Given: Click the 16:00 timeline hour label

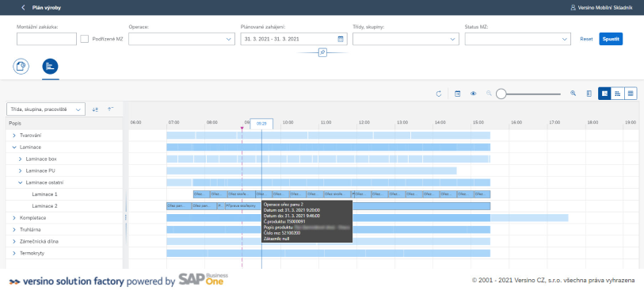Looking at the screenshot, I should 516,122.
